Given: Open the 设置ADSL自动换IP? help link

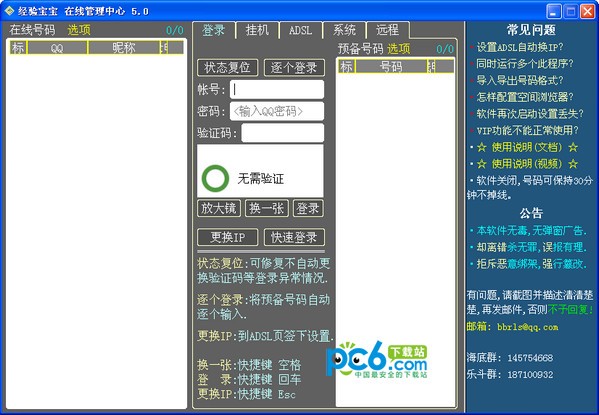Looking at the screenshot, I should point(520,47).
